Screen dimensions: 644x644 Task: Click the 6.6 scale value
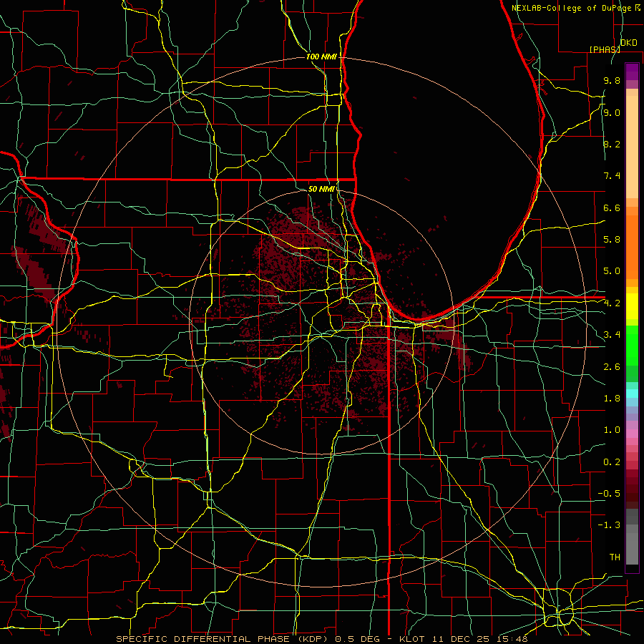612,208
